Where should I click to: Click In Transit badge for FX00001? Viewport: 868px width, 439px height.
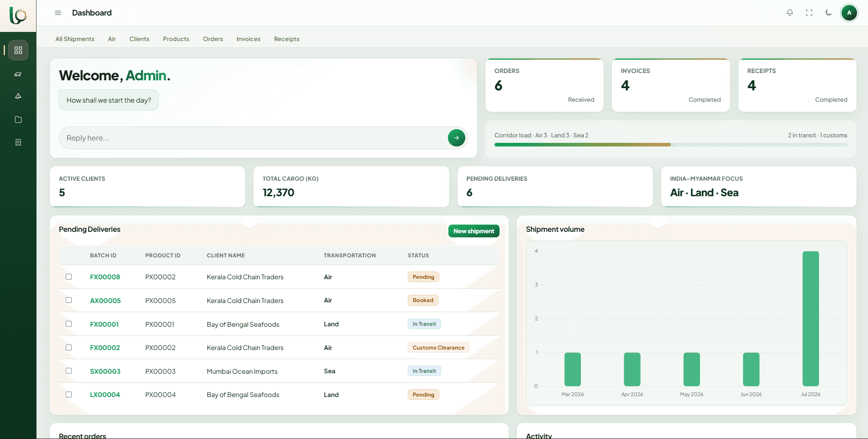(424, 324)
